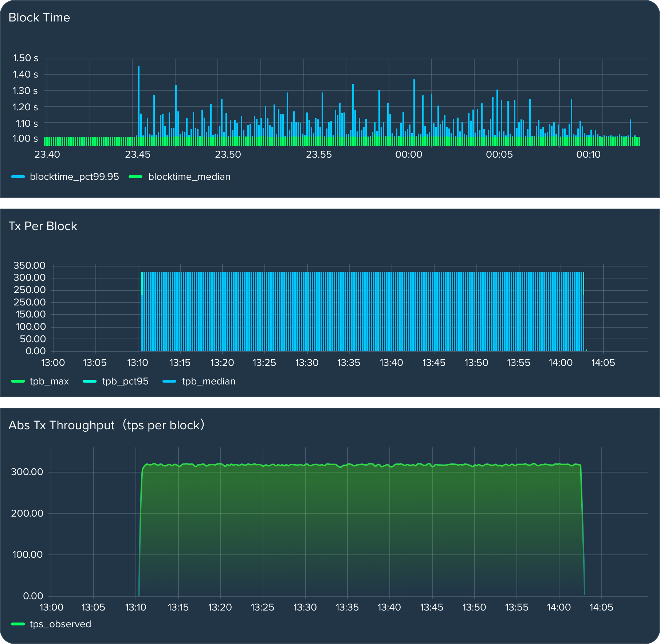Hide the tpb_max series via its legend label

(x=49, y=381)
